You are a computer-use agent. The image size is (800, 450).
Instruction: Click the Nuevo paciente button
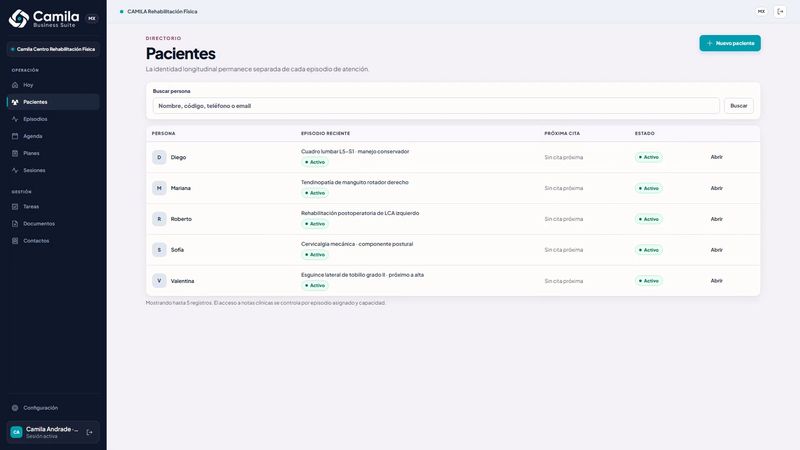pos(730,43)
